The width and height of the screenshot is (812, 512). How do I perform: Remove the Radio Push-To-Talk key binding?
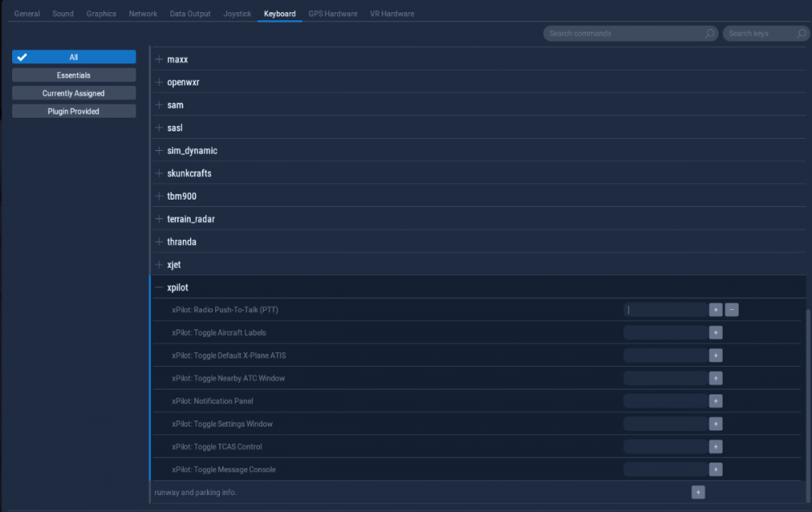pyautogui.click(x=732, y=310)
